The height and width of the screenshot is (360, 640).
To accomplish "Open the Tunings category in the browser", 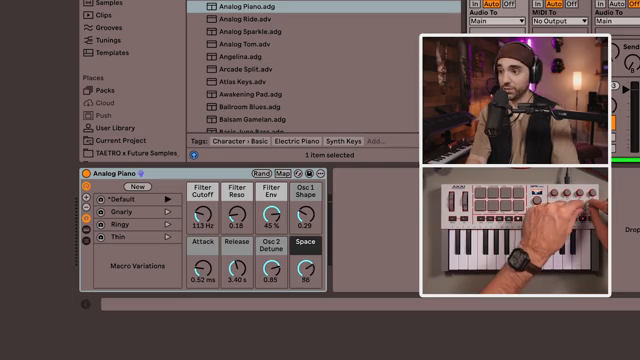I will pyautogui.click(x=108, y=40).
